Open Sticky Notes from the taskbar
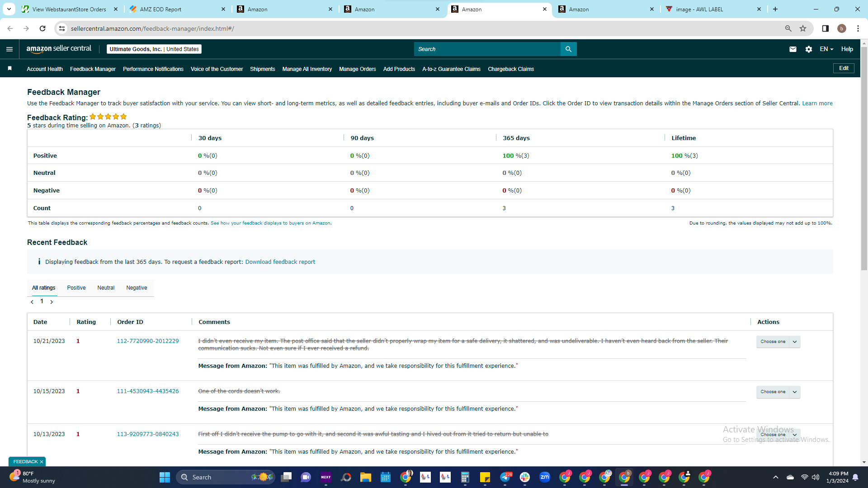This screenshot has width=868, height=488. (x=485, y=477)
